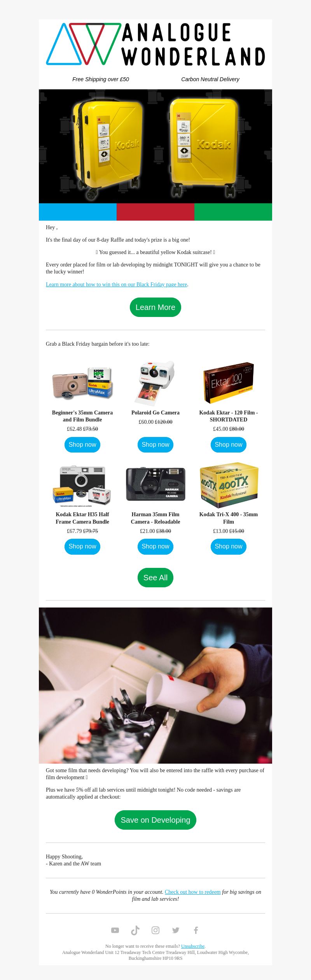Click the Unsubscribe link
This screenshot has width=311, height=980.
[x=193, y=946]
